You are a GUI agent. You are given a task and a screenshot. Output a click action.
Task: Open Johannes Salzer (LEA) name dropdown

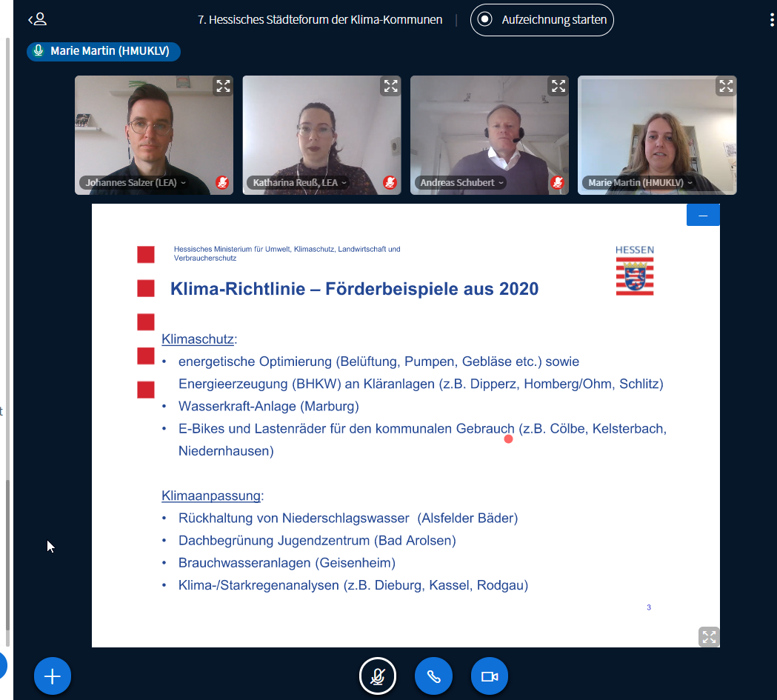click(136, 183)
